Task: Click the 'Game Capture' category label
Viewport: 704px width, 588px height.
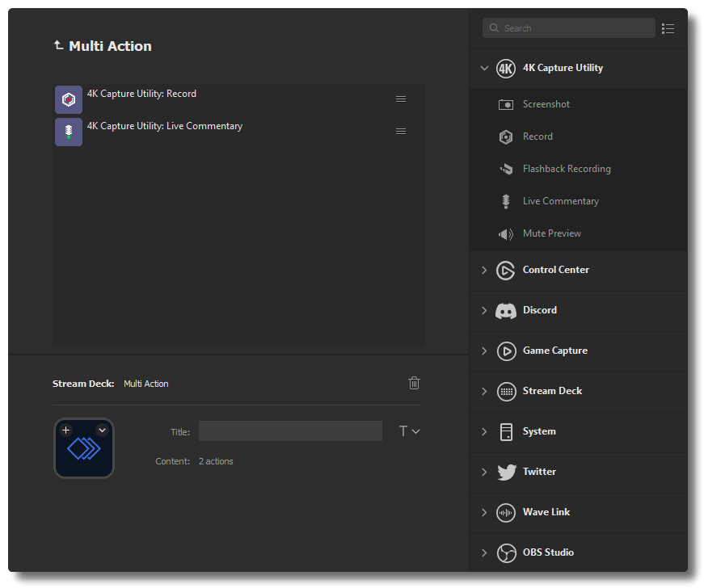Action: click(x=555, y=351)
